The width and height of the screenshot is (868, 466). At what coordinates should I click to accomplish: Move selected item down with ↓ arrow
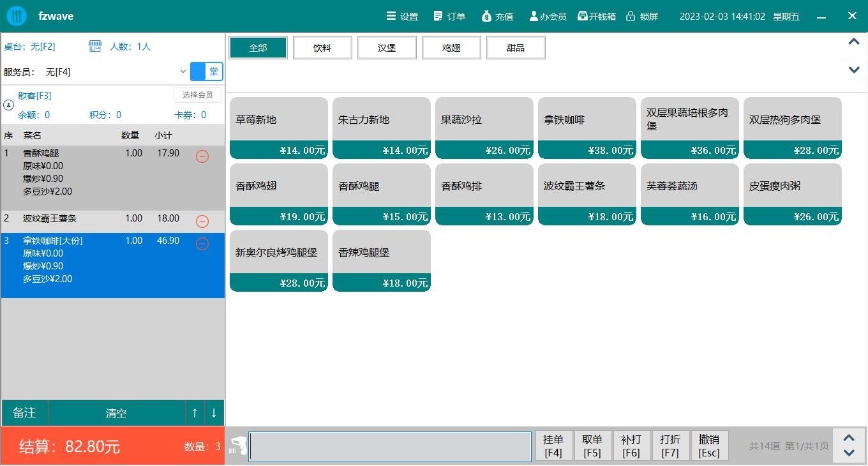[x=214, y=413]
